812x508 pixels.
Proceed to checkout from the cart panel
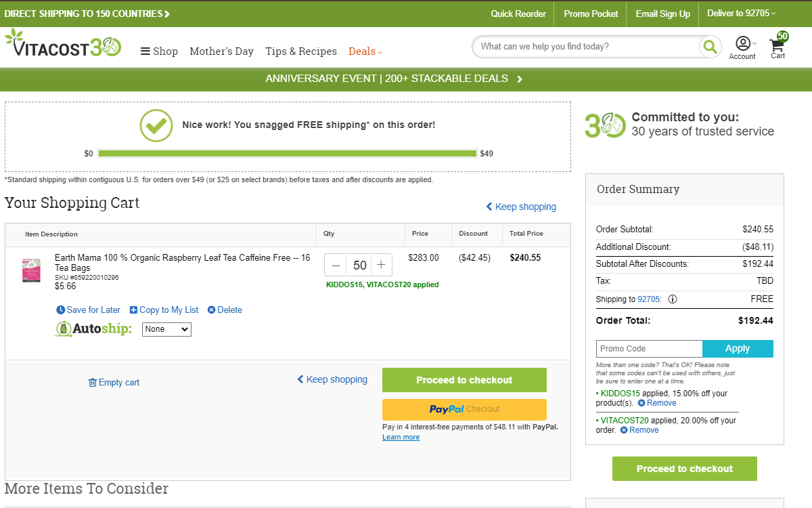(464, 380)
